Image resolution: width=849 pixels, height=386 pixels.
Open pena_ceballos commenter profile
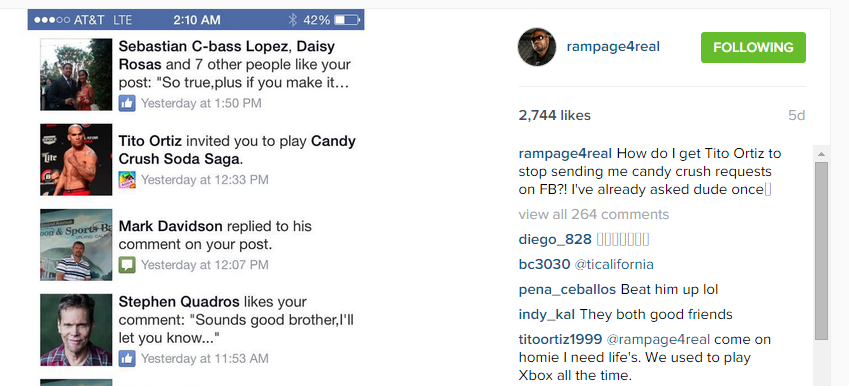567,290
